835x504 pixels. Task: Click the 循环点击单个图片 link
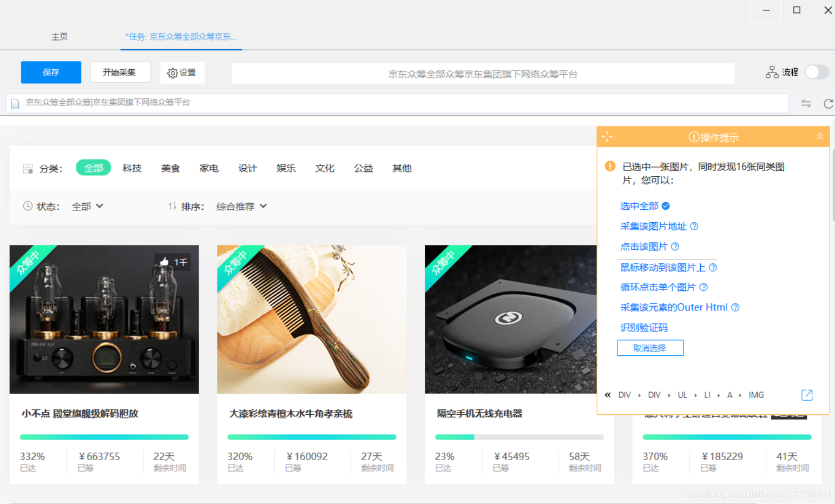click(x=658, y=287)
